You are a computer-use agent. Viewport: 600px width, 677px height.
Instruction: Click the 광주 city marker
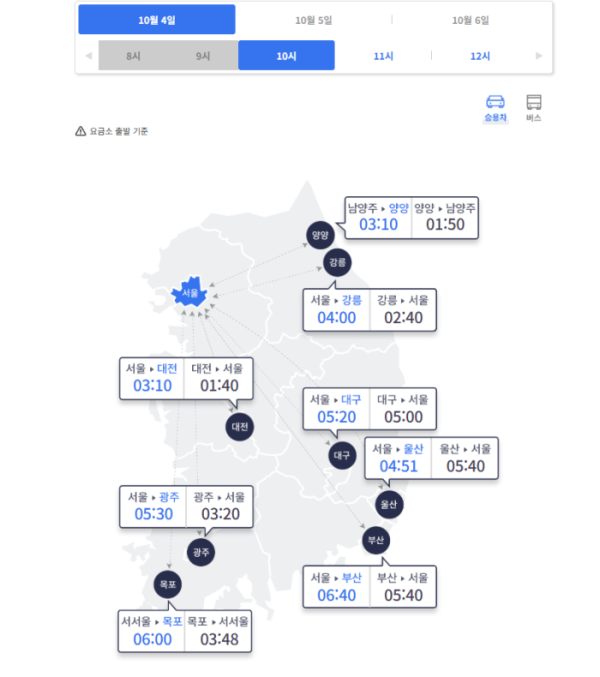[x=201, y=552]
